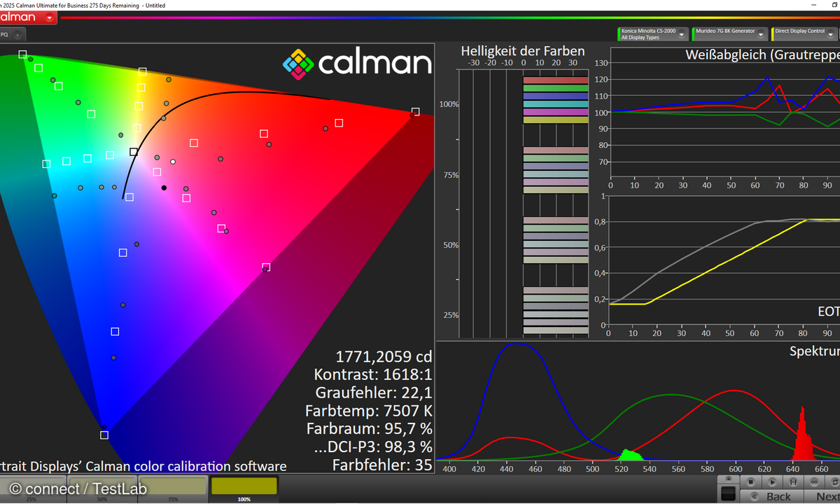Click the Back button label
Screen dimensions: 840x504
click(777, 496)
